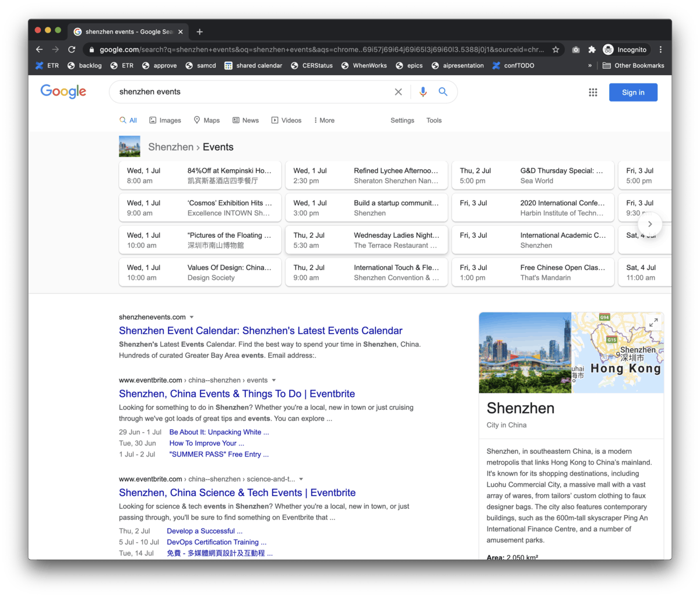700x597 pixels.
Task: Click the browser address bar URL
Action: click(x=322, y=50)
